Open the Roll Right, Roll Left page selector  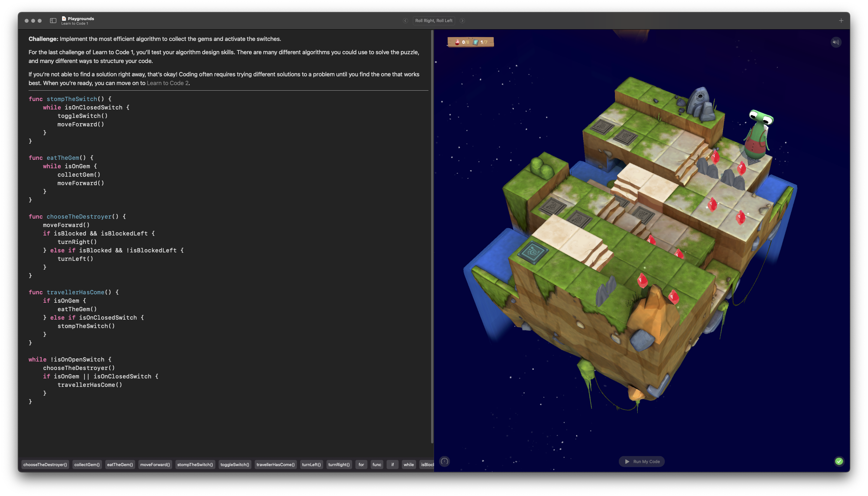434,20
